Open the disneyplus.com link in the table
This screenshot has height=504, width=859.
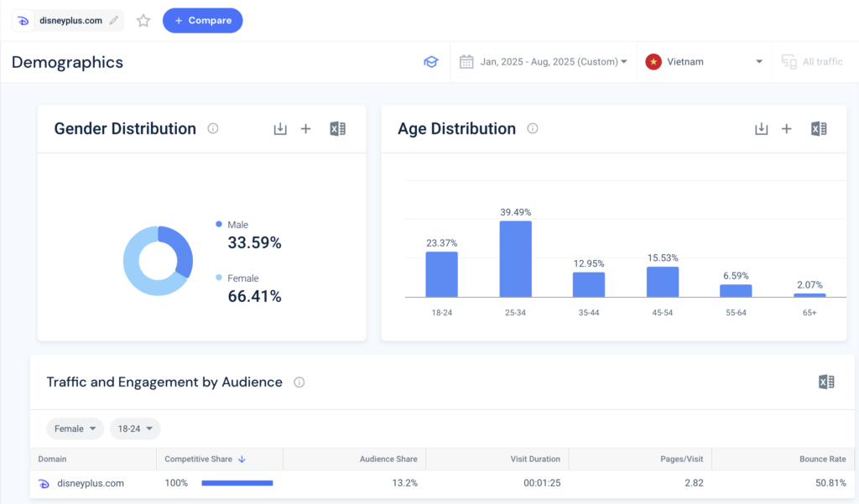91,483
